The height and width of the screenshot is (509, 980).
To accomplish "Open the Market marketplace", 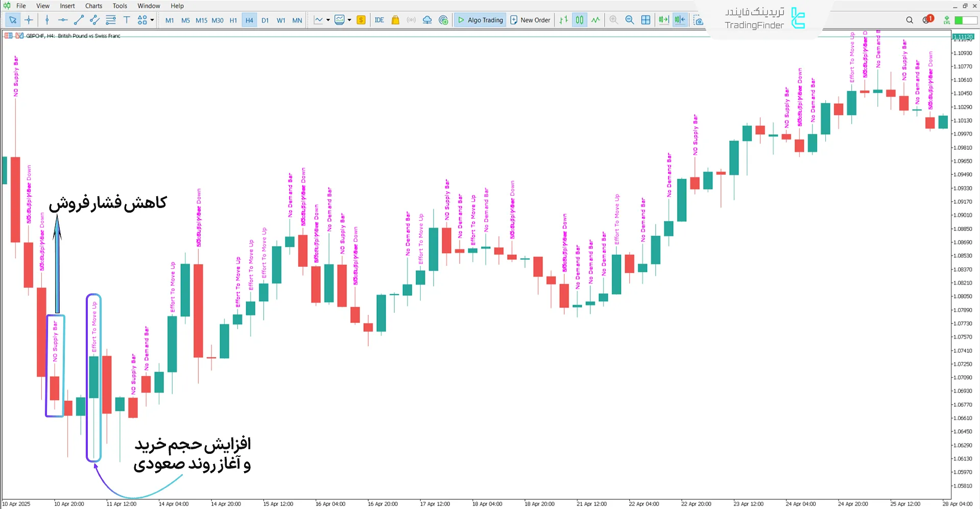I will [395, 20].
